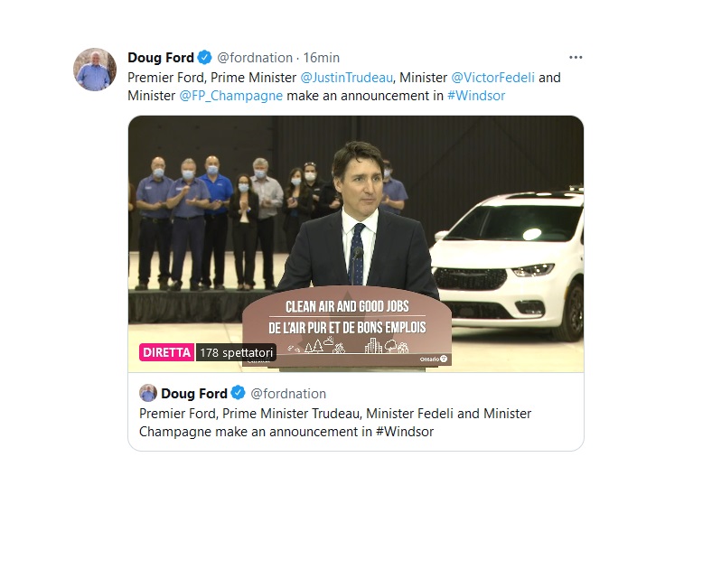The width and height of the screenshot is (712, 588).
Task: Click the small avatar in quoted tweet
Action: click(x=148, y=393)
